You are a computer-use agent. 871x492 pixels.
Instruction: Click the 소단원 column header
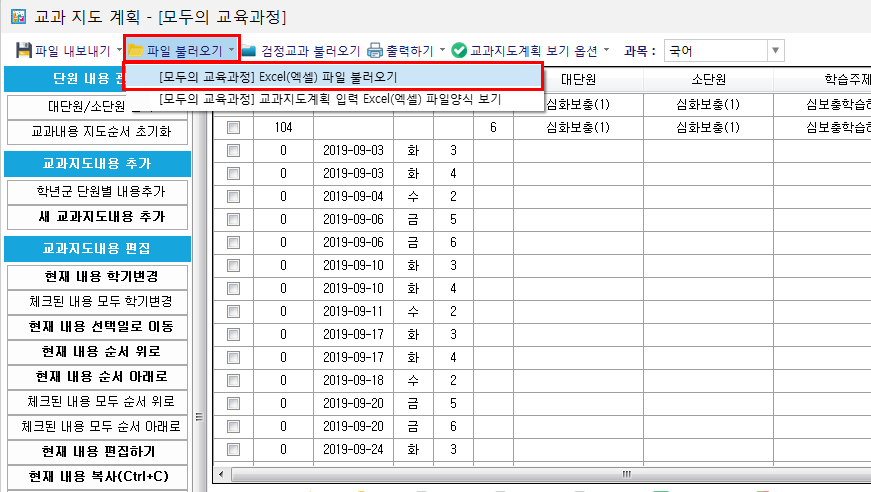(x=708, y=79)
